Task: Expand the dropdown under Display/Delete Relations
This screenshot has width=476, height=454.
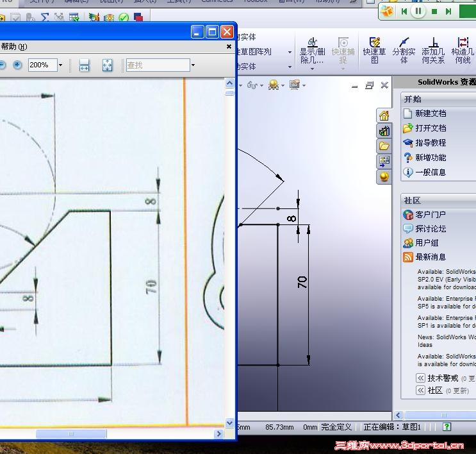Action: tap(313, 69)
